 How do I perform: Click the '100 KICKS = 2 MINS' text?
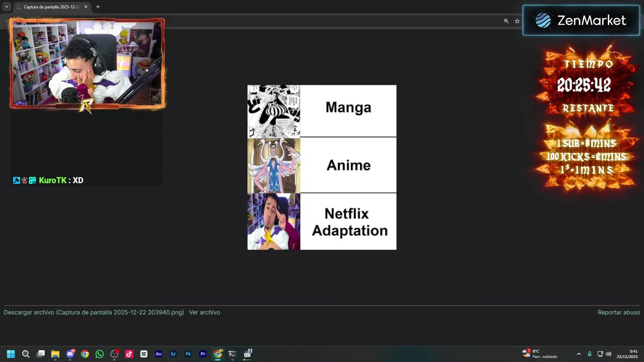[587, 157]
